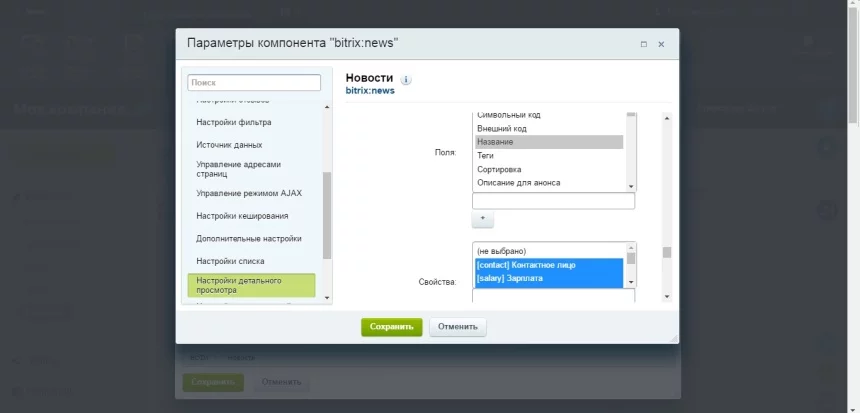Select Сортировка in the Поля list

[498, 169]
